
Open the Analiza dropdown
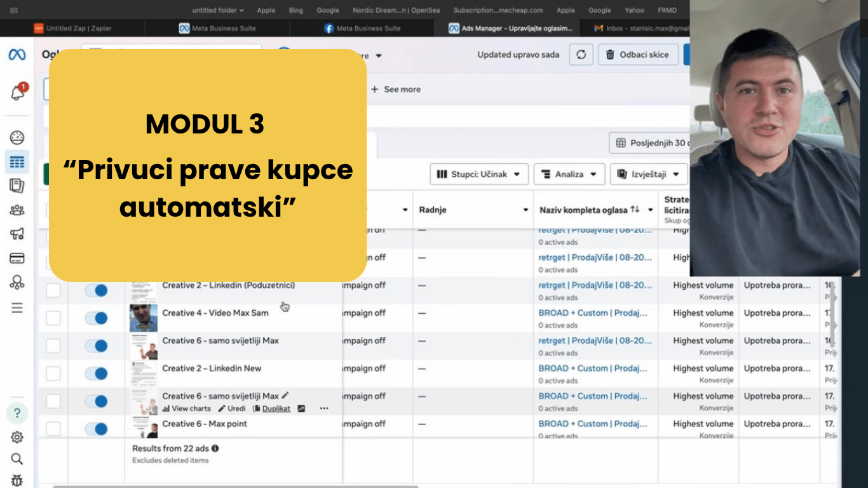click(569, 174)
